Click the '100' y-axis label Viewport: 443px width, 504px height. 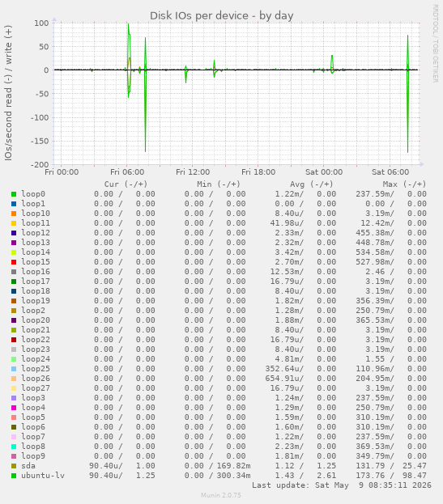(x=42, y=23)
